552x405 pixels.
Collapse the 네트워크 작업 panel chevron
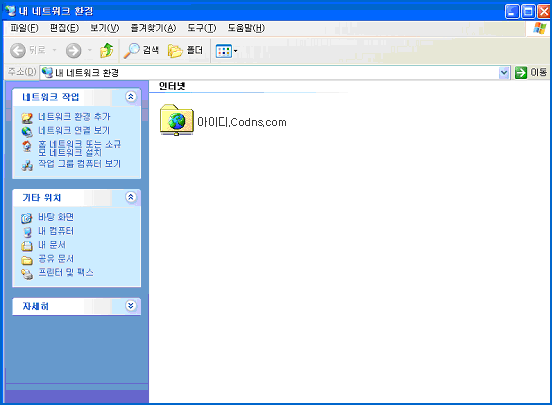(x=131, y=96)
